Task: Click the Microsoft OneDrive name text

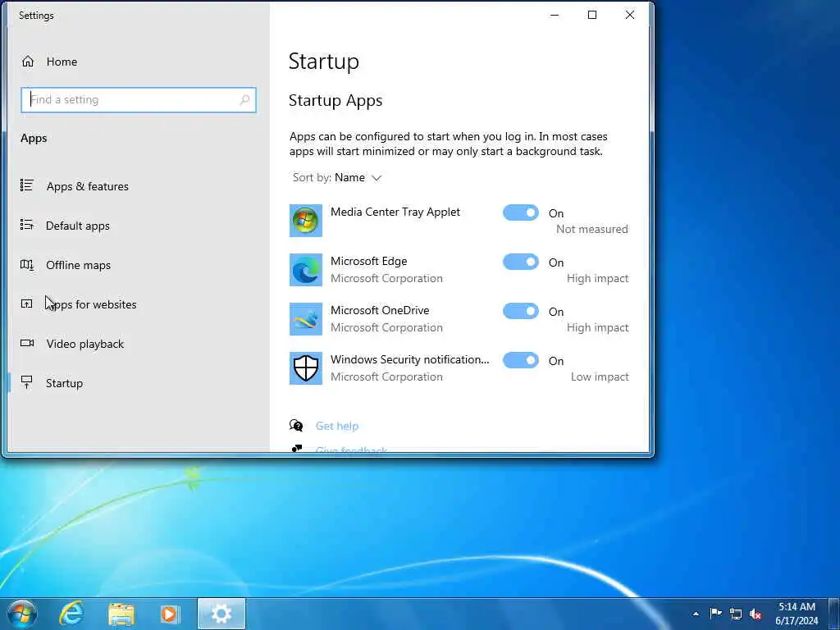Action: click(x=380, y=310)
